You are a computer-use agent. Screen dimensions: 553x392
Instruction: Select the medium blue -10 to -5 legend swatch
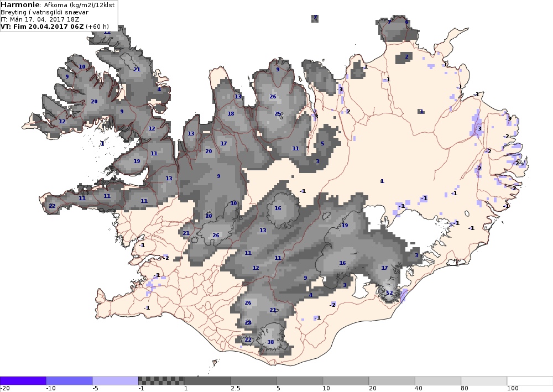point(69,381)
